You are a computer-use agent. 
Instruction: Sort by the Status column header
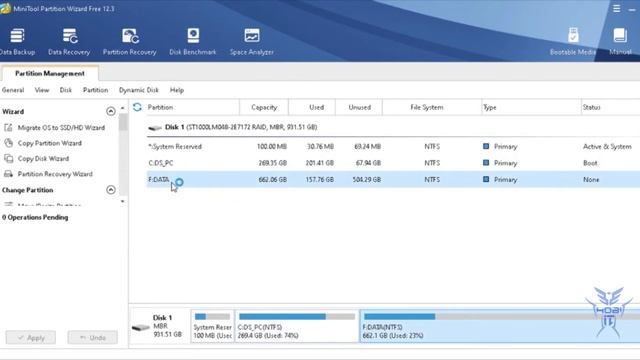[611, 107]
